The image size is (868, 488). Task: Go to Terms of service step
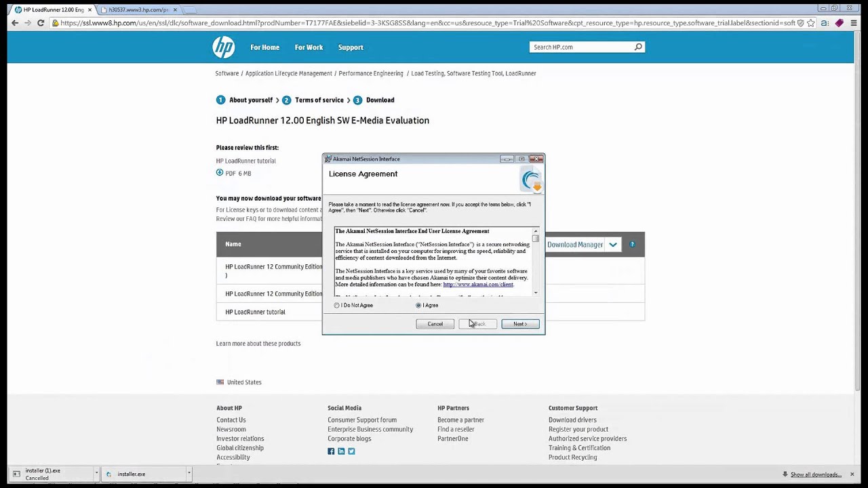click(x=319, y=100)
